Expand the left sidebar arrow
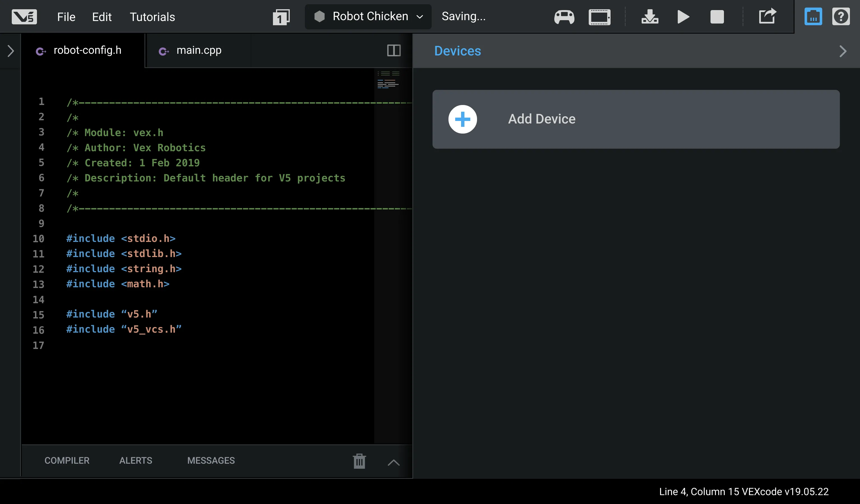Image resolution: width=860 pixels, height=504 pixels. [x=11, y=51]
